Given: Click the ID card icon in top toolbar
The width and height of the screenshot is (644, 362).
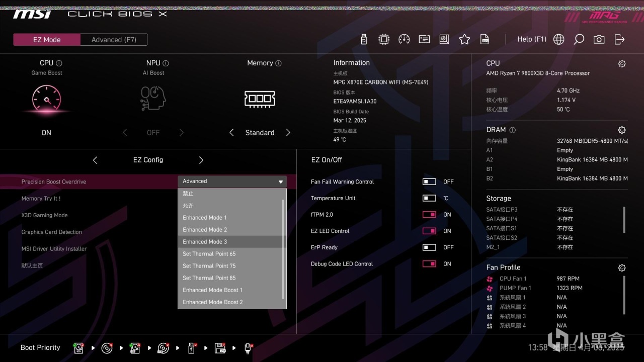Looking at the screenshot, I should coord(424,39).
